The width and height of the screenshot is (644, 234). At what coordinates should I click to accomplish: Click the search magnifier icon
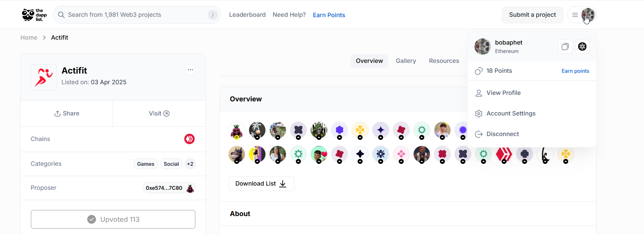click(61, 15)
